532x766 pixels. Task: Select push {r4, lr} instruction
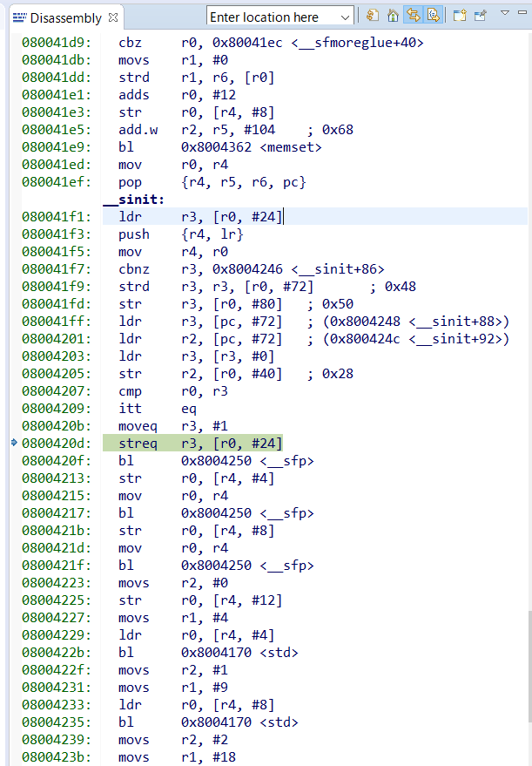181,234
